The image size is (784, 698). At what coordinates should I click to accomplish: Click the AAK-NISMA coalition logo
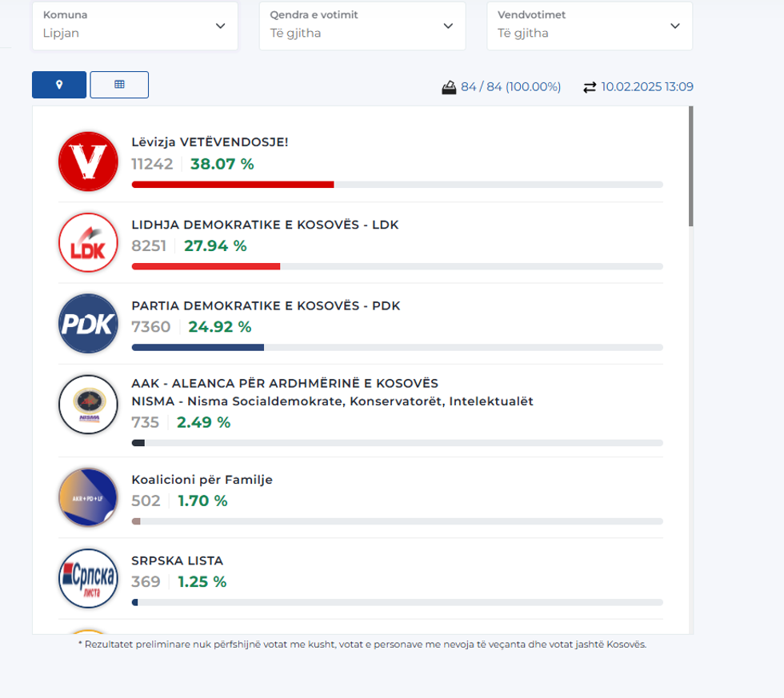88,405
